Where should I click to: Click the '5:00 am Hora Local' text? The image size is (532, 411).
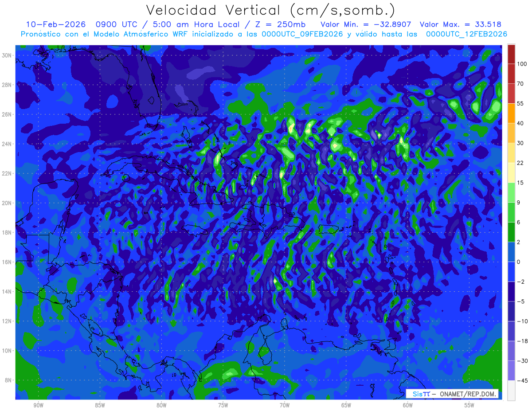click(202, 24)
